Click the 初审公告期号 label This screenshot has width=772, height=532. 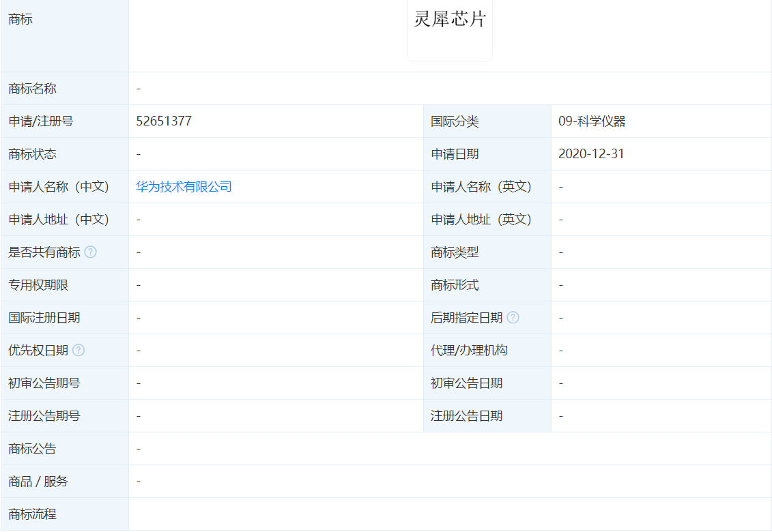point(44,383)
